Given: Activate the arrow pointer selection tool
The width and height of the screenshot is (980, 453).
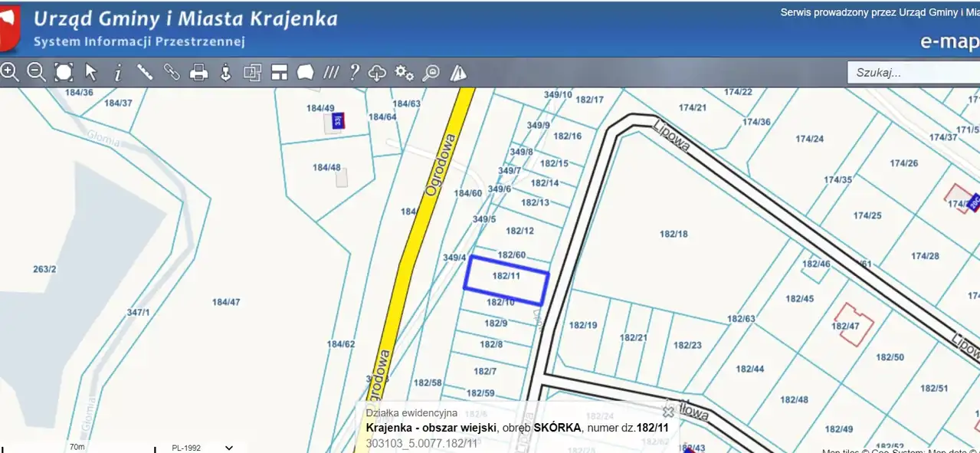Looking at the screenshot, I should (91, 73).
